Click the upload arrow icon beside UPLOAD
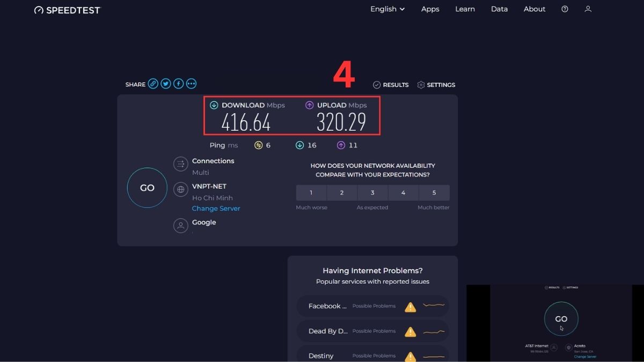Viewport: 644px width, 362px height. tap(309, 105)
